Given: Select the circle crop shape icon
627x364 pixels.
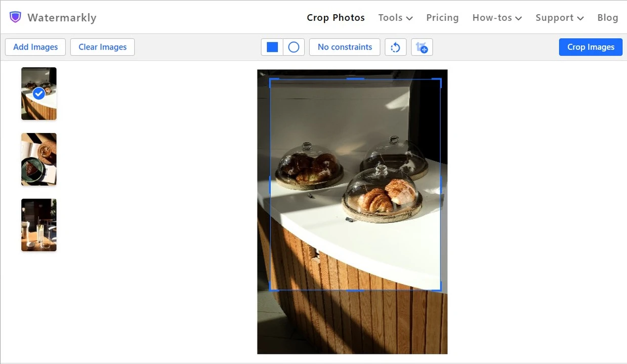Looking at the screenshot, I should click(294, 47).
